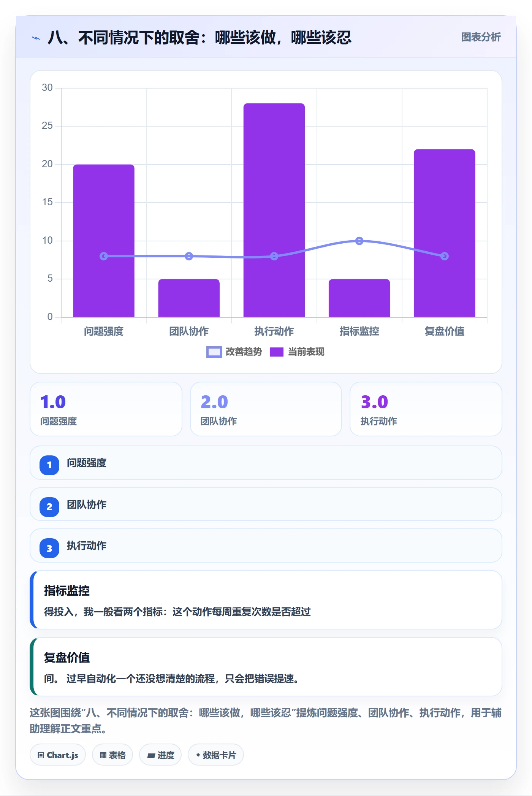The image size is (532, 796).
Task: Click the 问题强度 x-axis label
Action: (x=104, y=331)
